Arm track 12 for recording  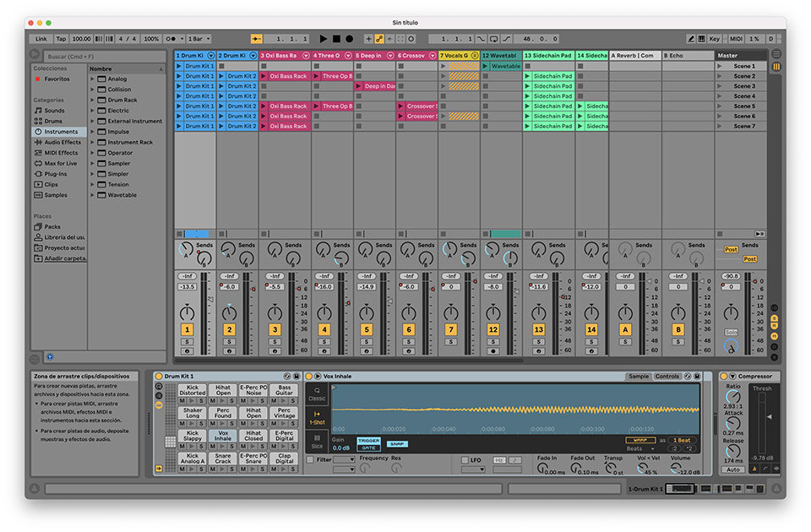pyautogui.click(x=493, y=350)
